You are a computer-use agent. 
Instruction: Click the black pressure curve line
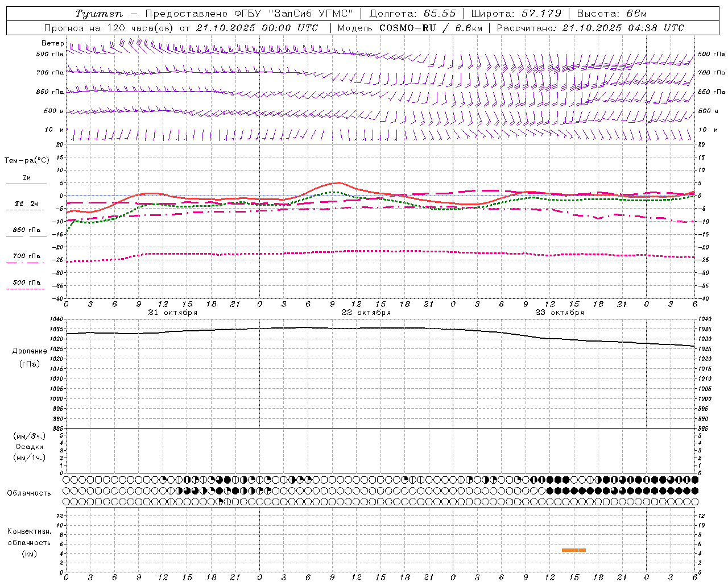380,328
